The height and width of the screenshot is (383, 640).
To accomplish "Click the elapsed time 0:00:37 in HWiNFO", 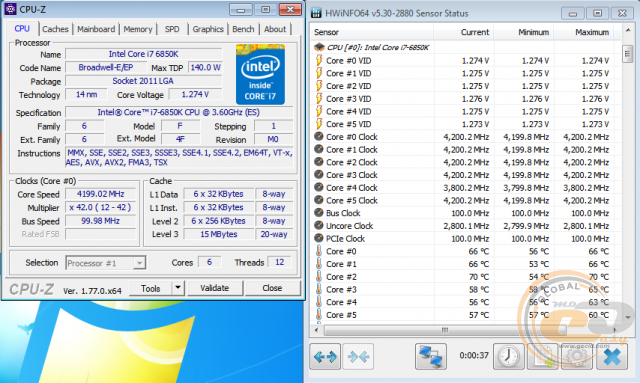I will tap(473, 355).
